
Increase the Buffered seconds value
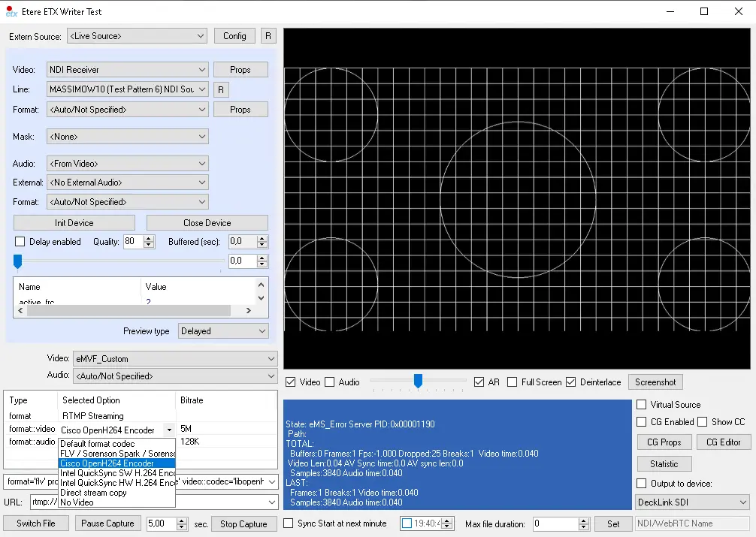[262, 238]
